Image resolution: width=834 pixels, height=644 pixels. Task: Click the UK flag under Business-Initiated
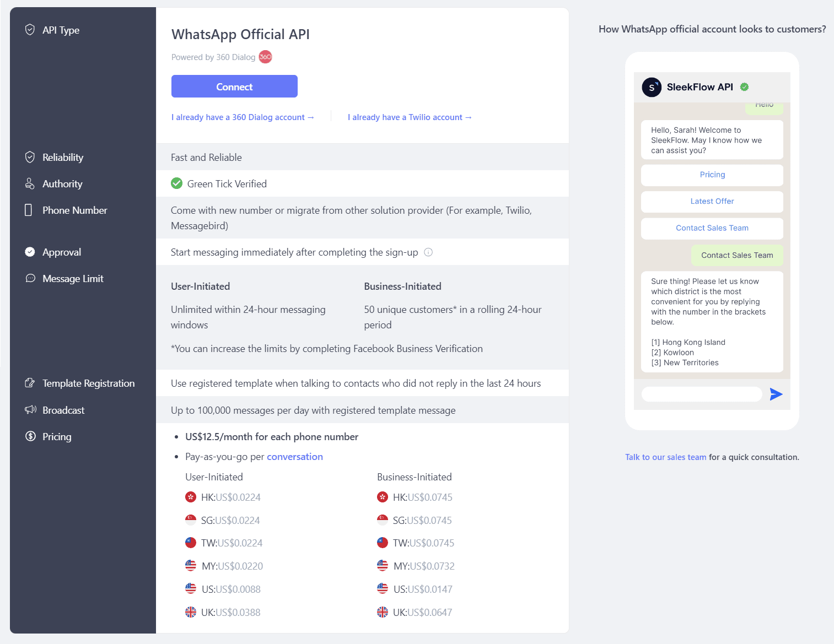click(383, 612)
